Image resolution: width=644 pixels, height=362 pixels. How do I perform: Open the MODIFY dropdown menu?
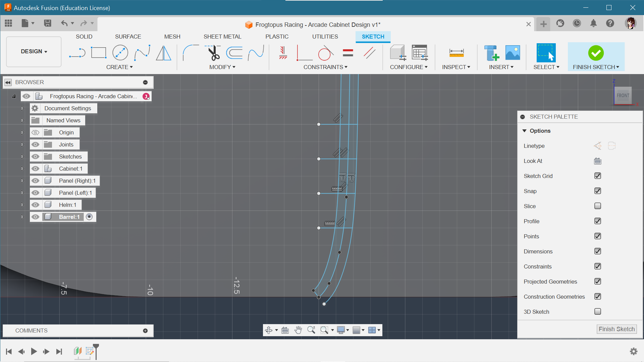(x=222, y=67)
